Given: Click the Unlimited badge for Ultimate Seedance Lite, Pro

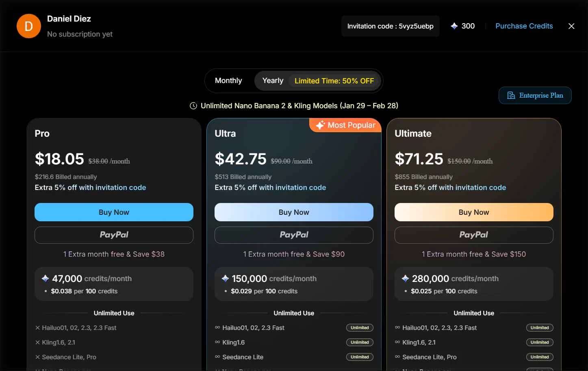Looking at the screenshot, I should [x=540, y=357].
